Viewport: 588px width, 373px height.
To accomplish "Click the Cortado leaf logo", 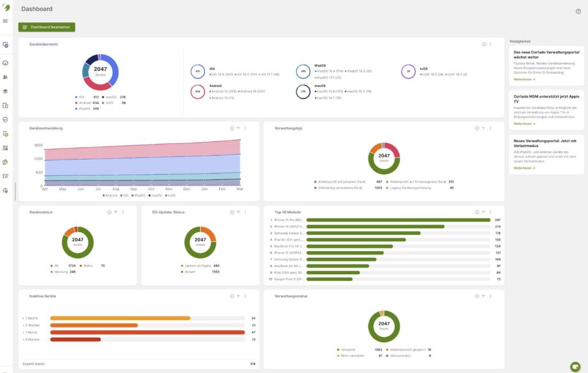I will [6, 7].
